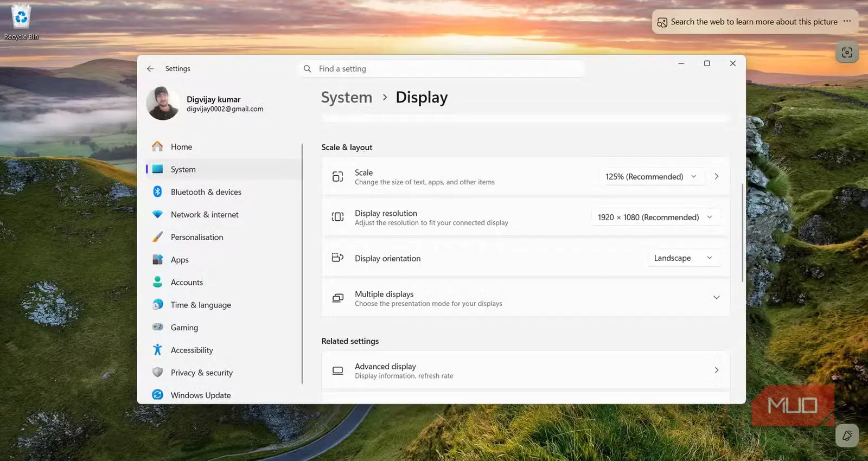This screenshot has width=868, height=461.
Task: Click System in the breadcrumb
Action: [347, 98]
